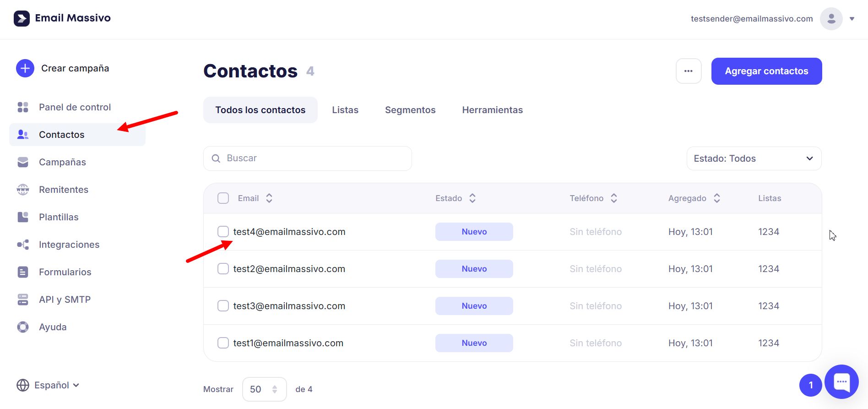868x409 pixels.
Task: Open the live chat bubble icon
Action: pos(841,382)
